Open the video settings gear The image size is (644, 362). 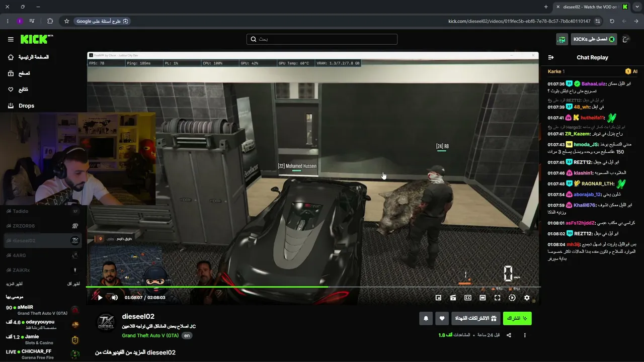(x=527, y=298)
